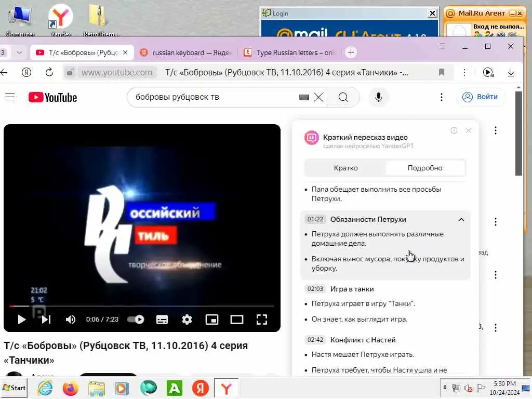The width and height of the screenshot is (532, 399).
Task: Open Yandex home page button
Action: pyautogui.click(x=26, y=72)
